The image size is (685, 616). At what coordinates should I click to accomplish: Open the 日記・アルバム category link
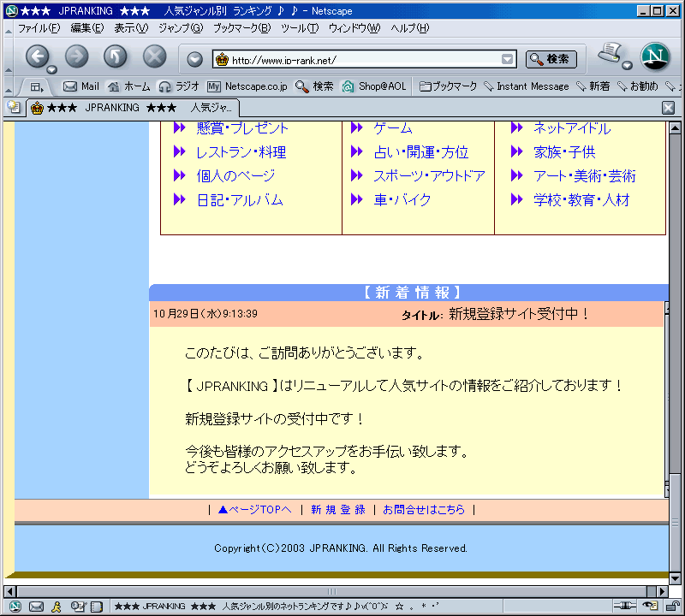[240, 200]
